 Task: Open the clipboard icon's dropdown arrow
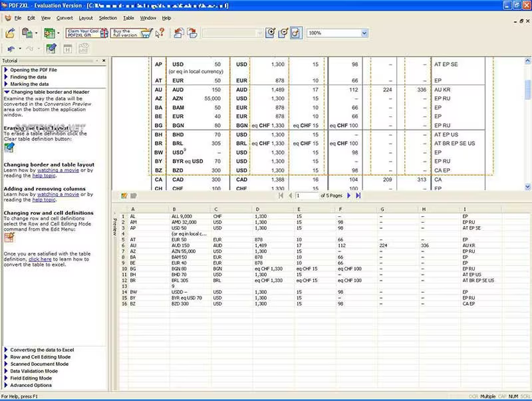(36, 33)
